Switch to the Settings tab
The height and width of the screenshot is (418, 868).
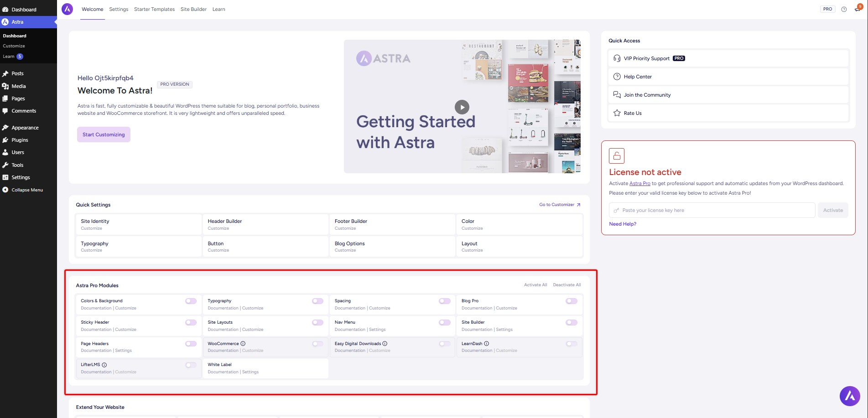[x=119, y=9]
